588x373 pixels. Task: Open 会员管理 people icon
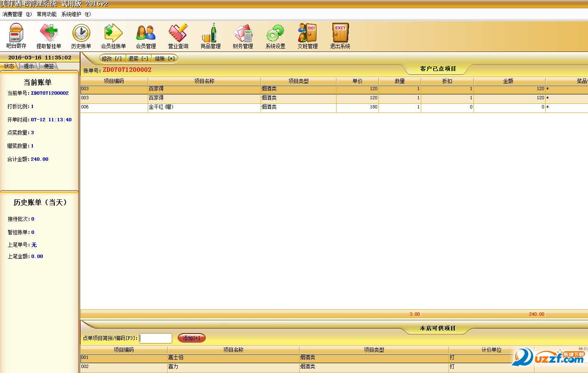(146, 36)
